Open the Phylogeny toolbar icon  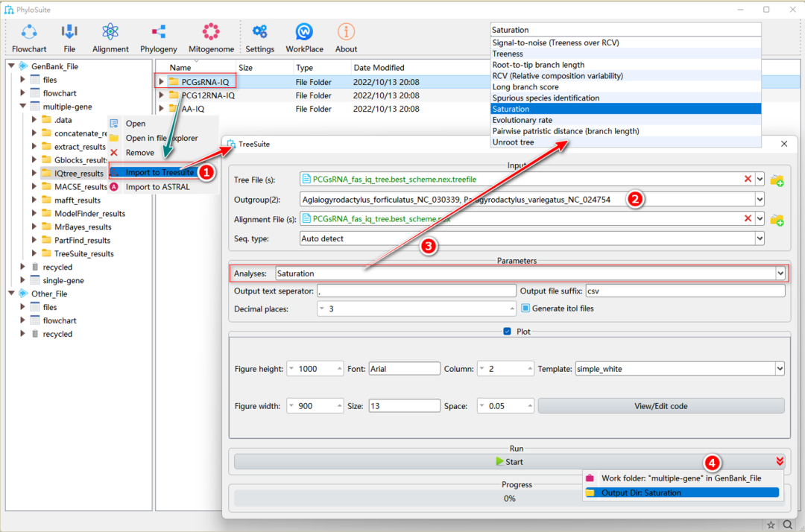click(x=159, y=32)
